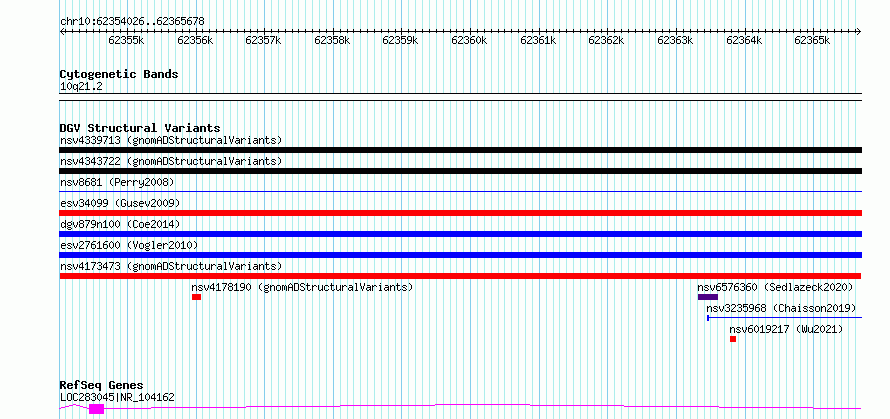
Task: Select the 62358k ruler tick label
Action: click(x=332, y=40)
